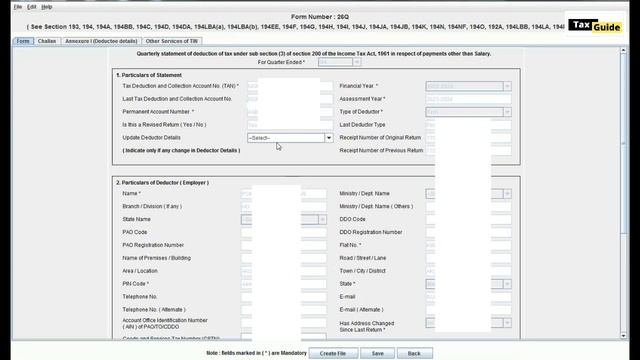Open the Edit menu

coord(31,7)
